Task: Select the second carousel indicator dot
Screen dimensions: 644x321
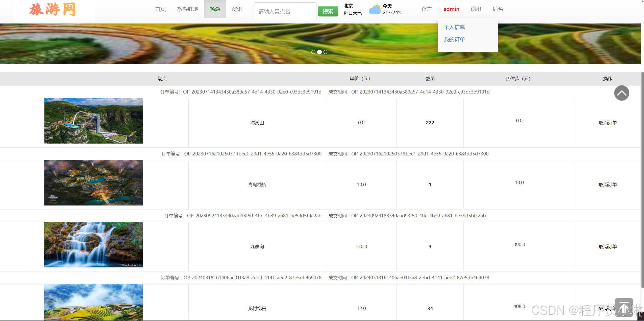Action: [319, 52]
